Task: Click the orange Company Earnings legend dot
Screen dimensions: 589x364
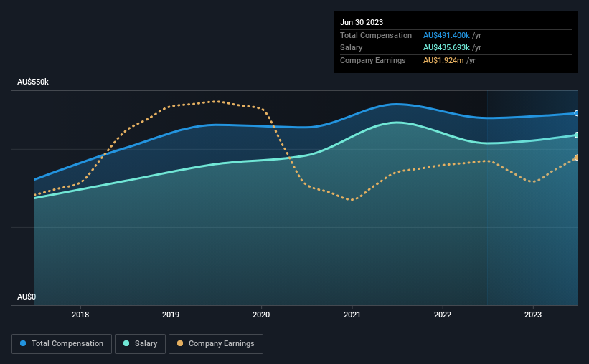Action: pos(180,343)
